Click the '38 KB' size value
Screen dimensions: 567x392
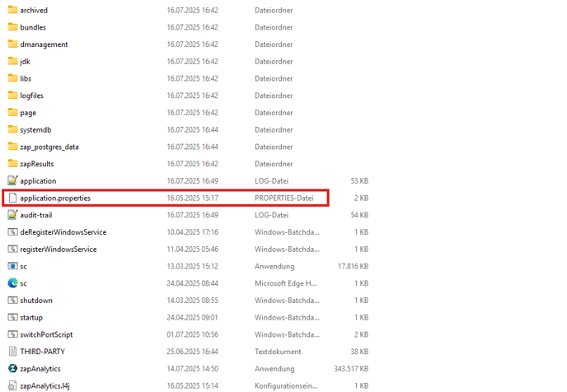click(x=359, y=352)
